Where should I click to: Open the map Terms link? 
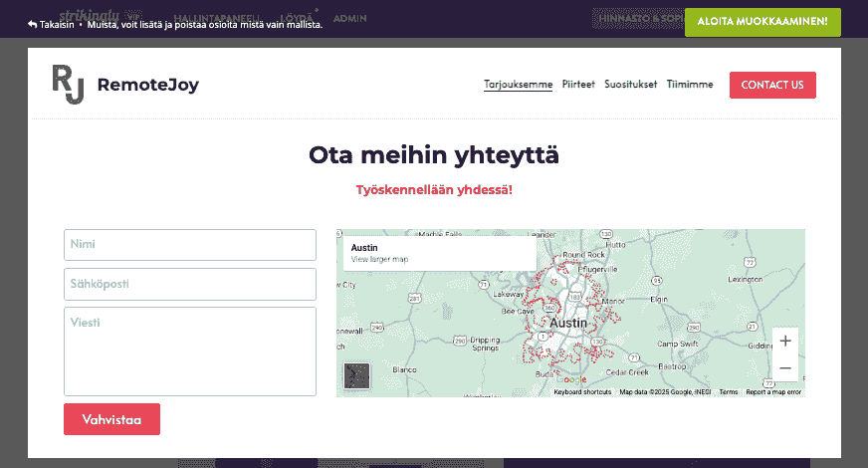729,391
